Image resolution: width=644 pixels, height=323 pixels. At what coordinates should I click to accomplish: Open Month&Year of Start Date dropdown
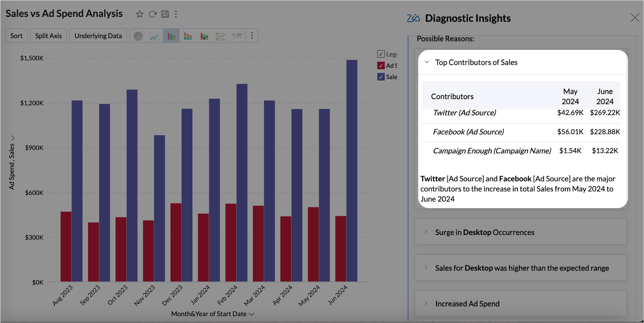click(x=252, y=314)
